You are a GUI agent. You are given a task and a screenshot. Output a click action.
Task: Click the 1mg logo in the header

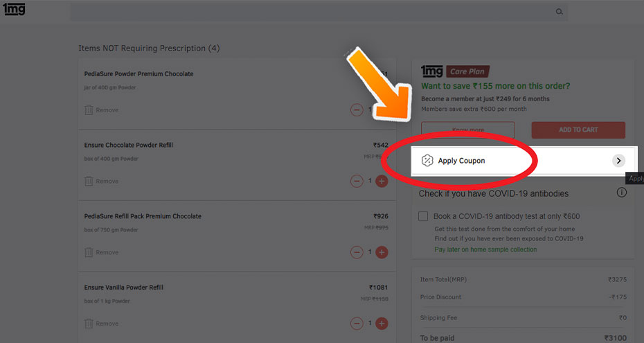tap(14, 8)
